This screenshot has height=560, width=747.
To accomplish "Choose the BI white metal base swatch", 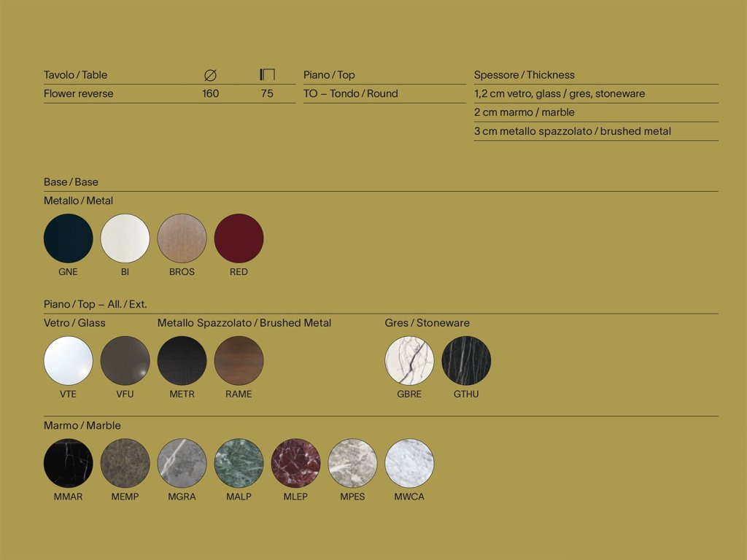I will tap(125, 238).
